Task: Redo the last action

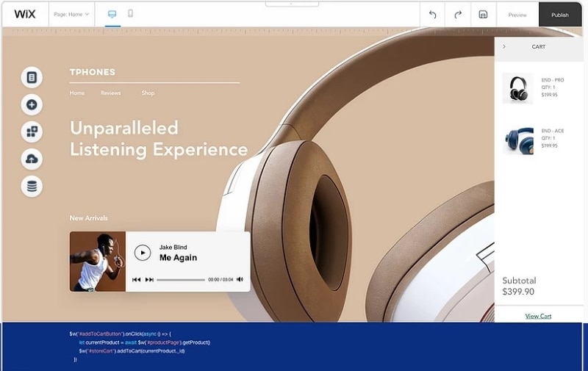Action: coord(457,15)
